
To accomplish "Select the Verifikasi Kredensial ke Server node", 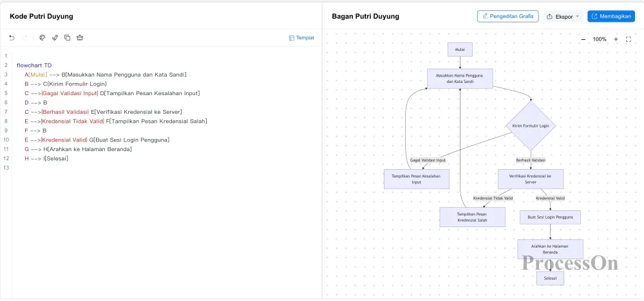I will coord(531,179).
